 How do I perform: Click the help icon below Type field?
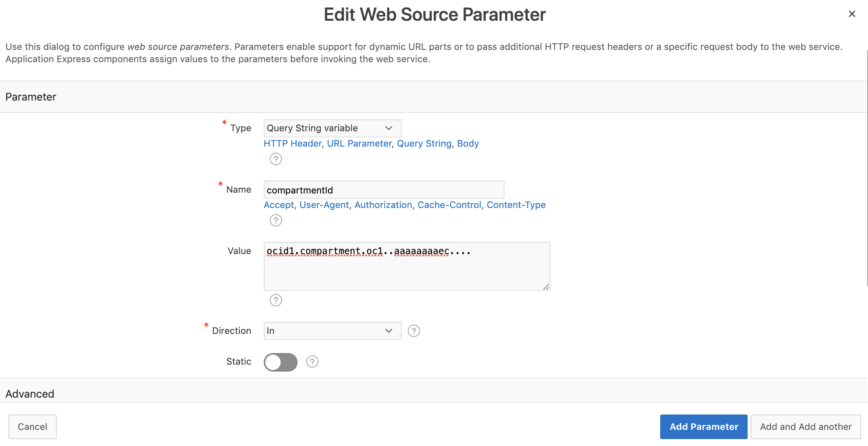point(276,159)
